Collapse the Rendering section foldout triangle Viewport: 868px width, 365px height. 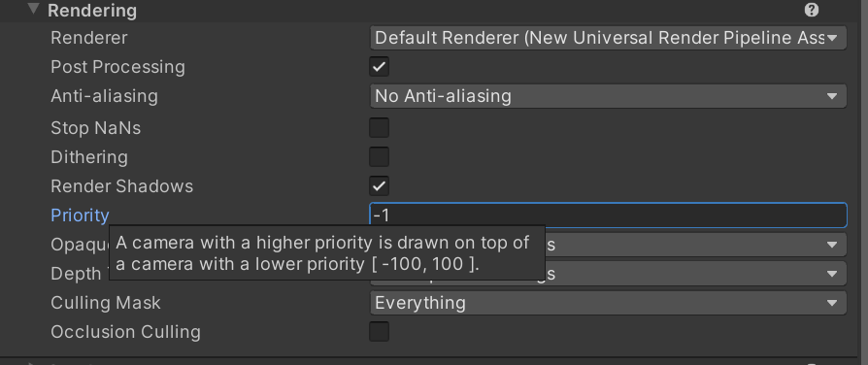[34, 10]
